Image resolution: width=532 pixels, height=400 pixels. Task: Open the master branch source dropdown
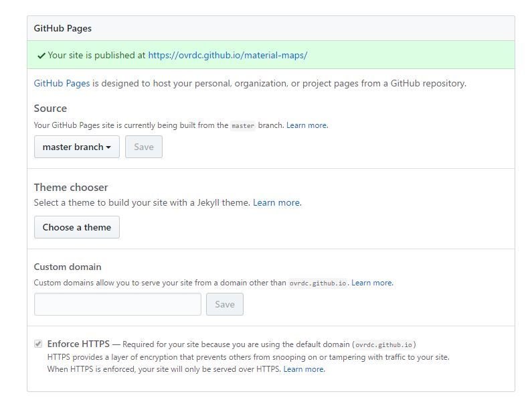77,147
